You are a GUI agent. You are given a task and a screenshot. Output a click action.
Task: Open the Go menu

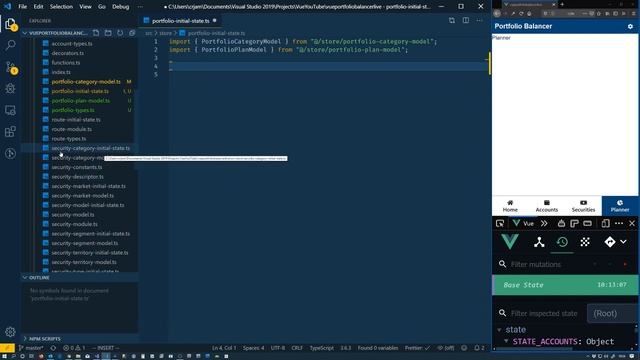(x=102, y=7)
